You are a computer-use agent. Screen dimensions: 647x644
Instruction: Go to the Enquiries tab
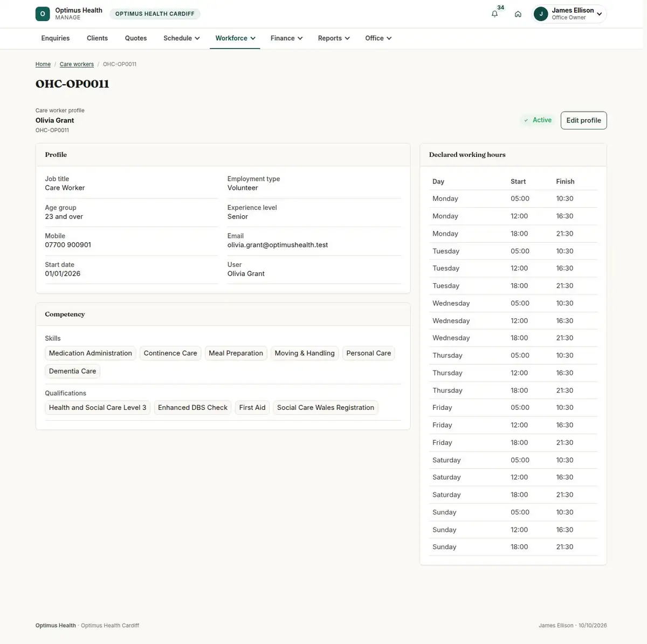pyautogui.click(x=56, y=38)
